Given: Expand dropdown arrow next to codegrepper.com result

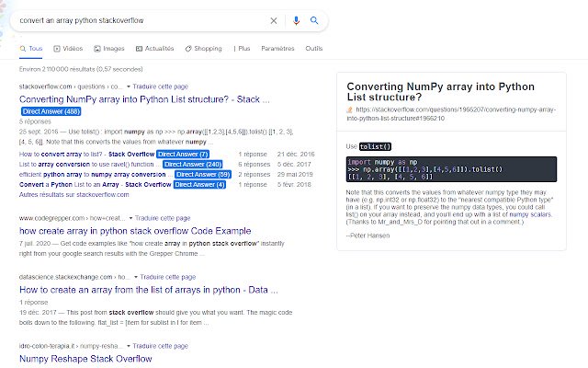Looking at the screenshot, I should point(130,218).
